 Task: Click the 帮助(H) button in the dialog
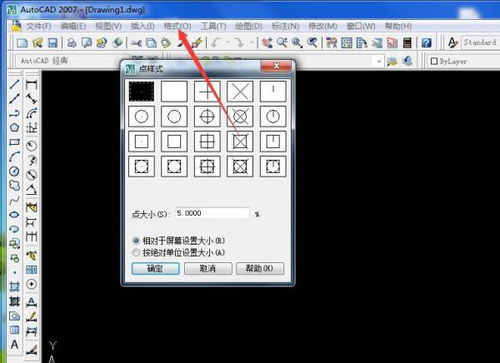click(x=260, y=268)
